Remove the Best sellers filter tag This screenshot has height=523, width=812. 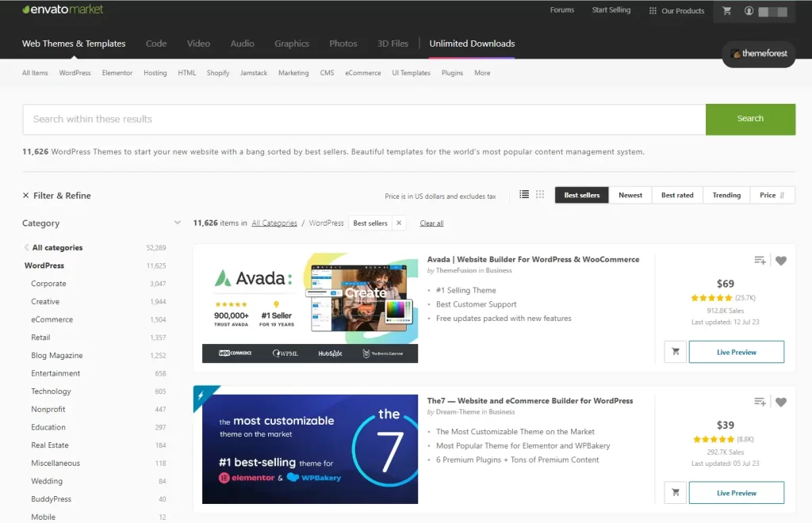(399, 223)
